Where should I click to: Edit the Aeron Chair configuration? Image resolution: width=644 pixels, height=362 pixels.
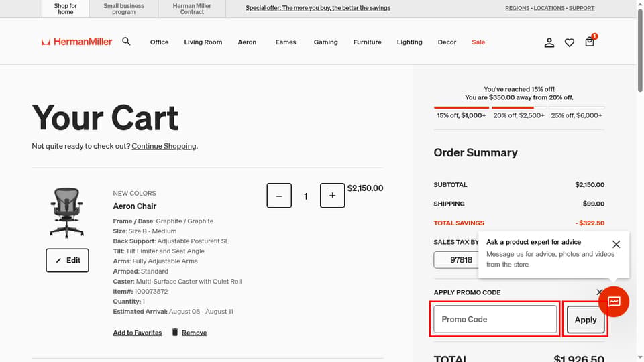point(67,260)
